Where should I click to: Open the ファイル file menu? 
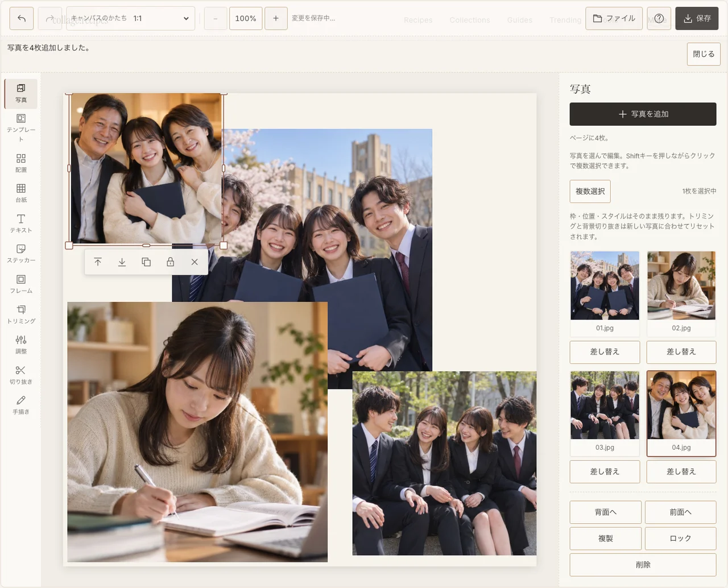tap(614, 18)
